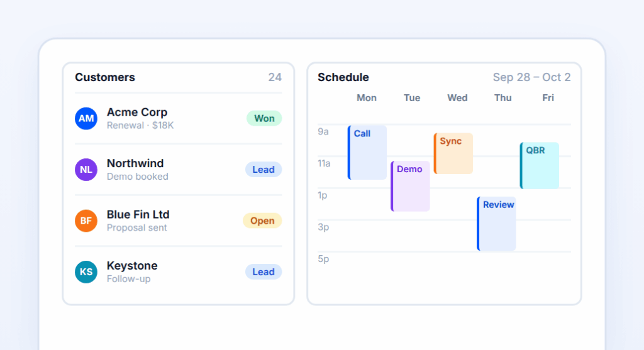Click the customers count 24
The width and height of the screenshot is (644, 350).
tap(275, 77)
